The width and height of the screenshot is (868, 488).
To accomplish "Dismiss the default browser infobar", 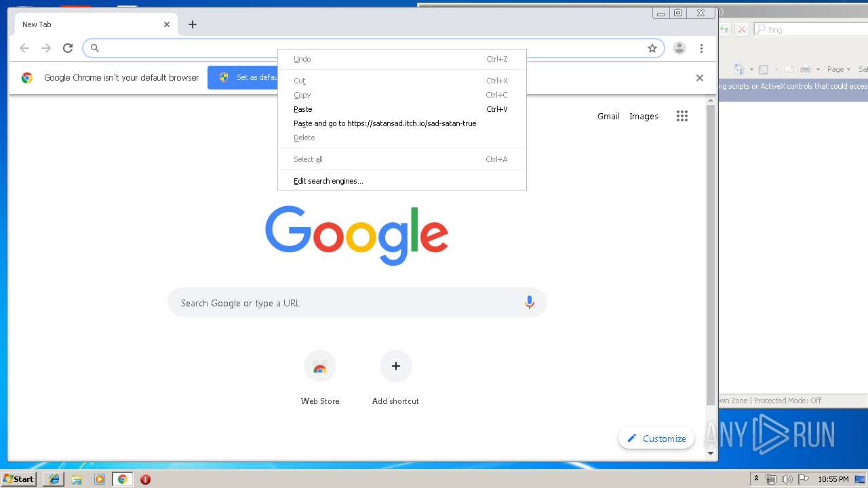I will (x=700, y=78).
